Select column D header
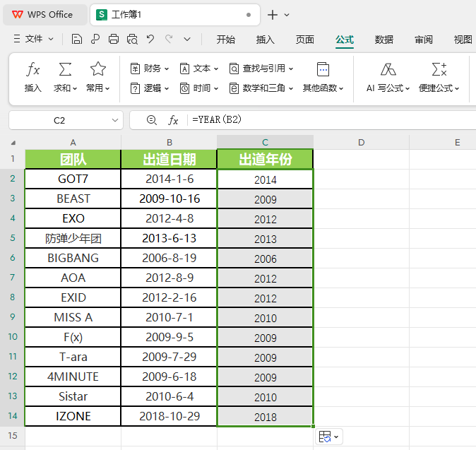This screenshot has height=450, width=476. (x=362, y=143)
